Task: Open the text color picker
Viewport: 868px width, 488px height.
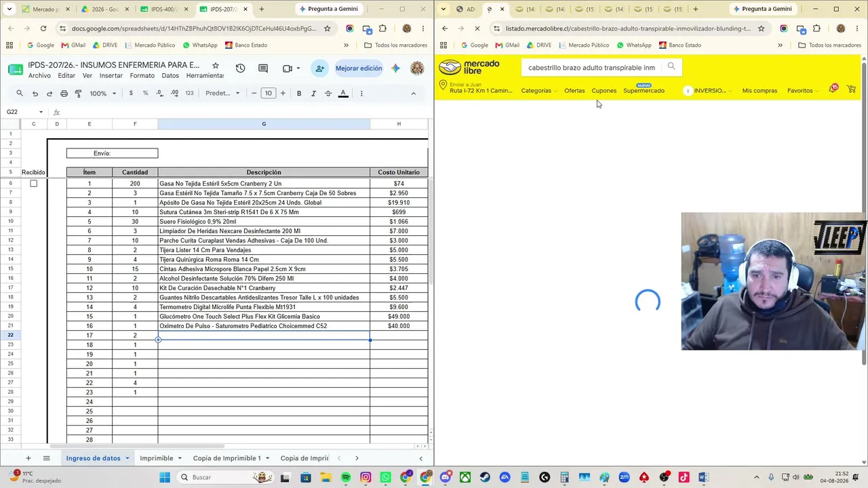Action: tap(343, 94)
